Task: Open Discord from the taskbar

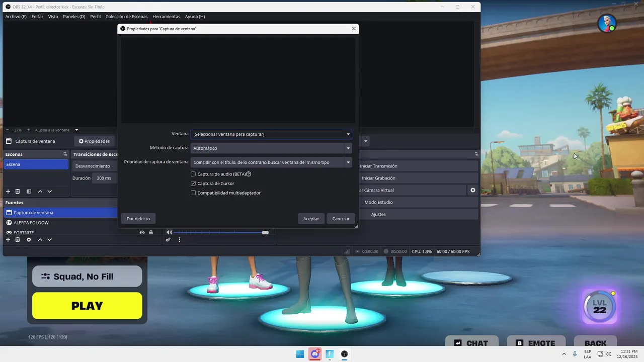Action: tap(315, 354)
